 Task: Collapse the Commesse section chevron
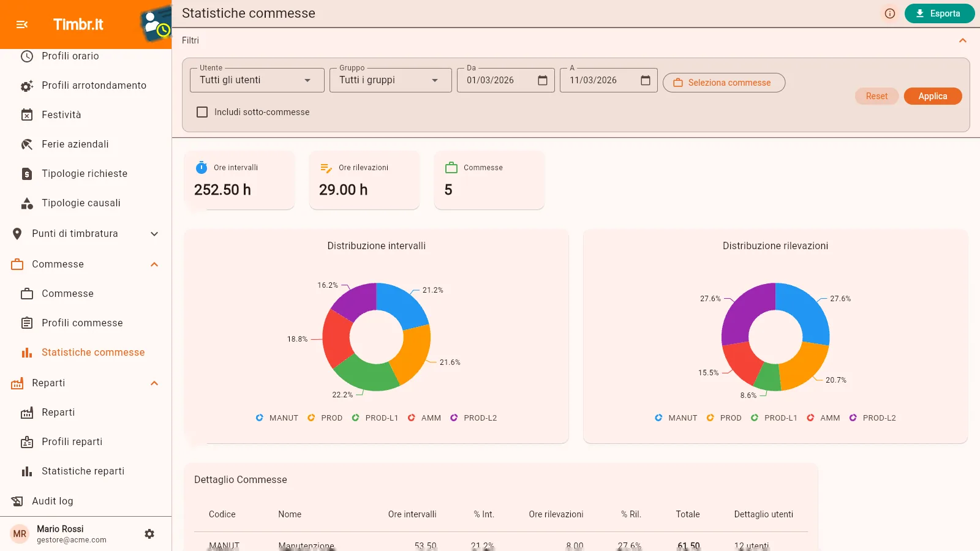154,264
